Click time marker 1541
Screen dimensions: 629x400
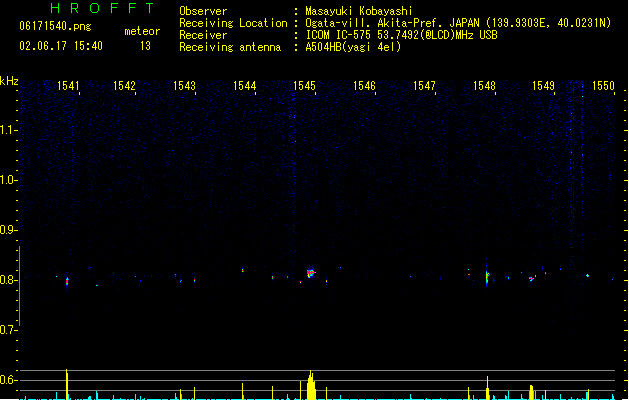(68, 86)
